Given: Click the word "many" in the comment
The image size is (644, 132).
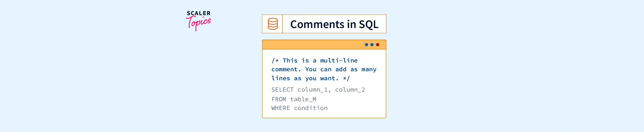Looking at the screenshot, I should tap(369, 70).
